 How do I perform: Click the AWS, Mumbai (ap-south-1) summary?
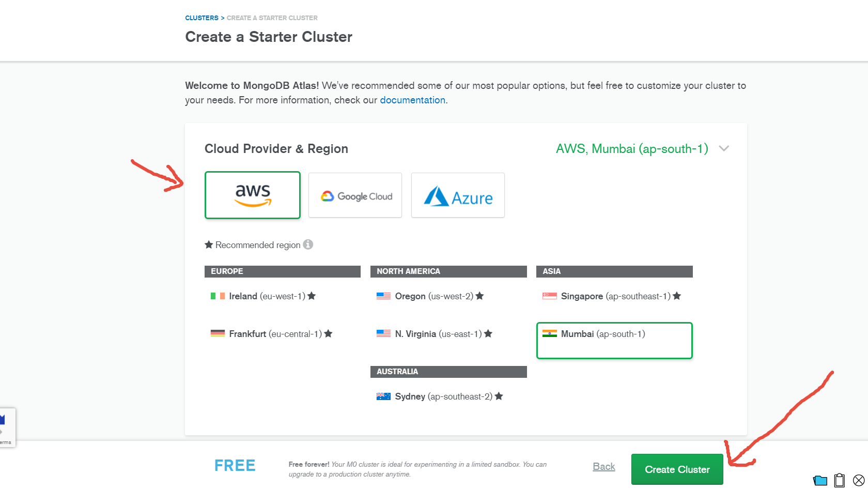click(632, 149)
